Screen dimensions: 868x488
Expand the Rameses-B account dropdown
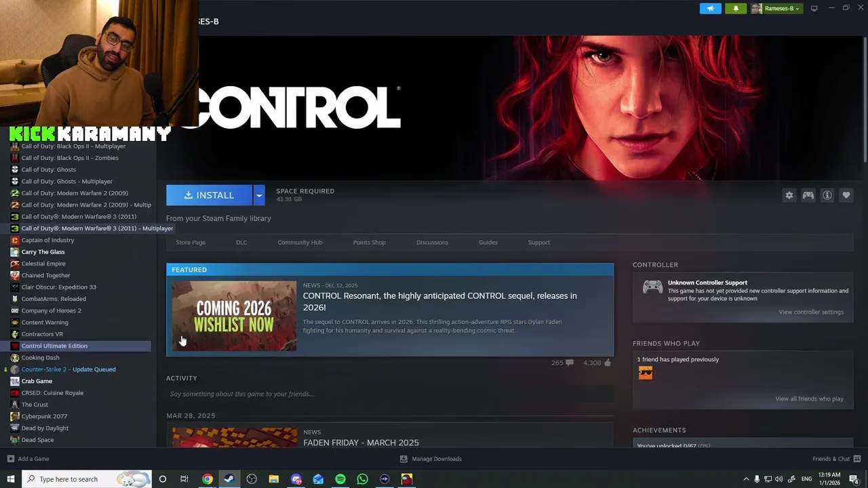(776, 8)
